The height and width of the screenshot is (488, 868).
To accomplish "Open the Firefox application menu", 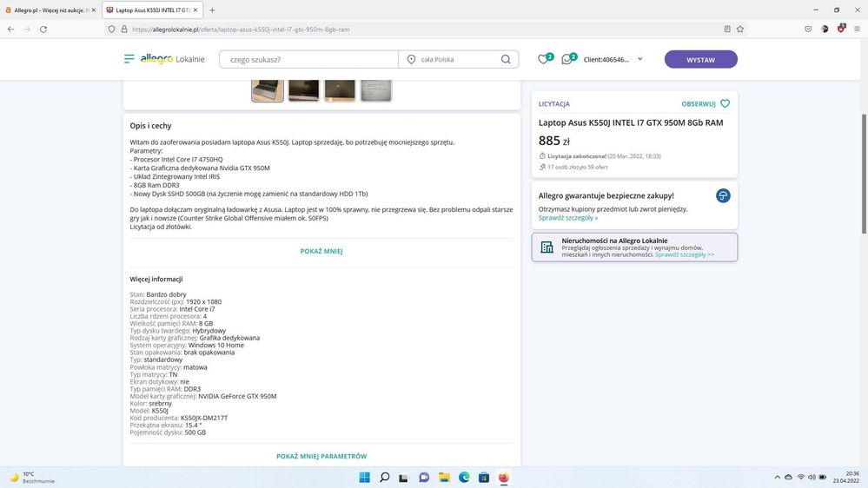I will tap(857, 30).
